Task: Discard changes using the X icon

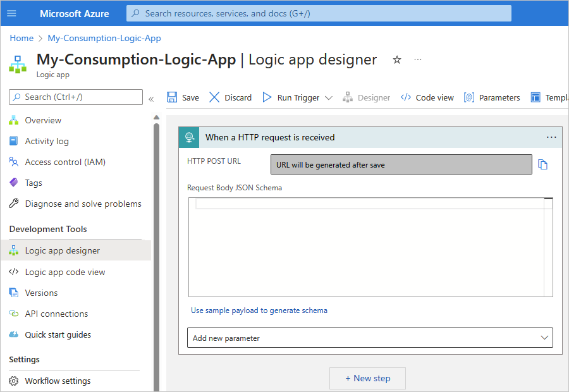Action: pyautogui.click(x=215, y=97)
